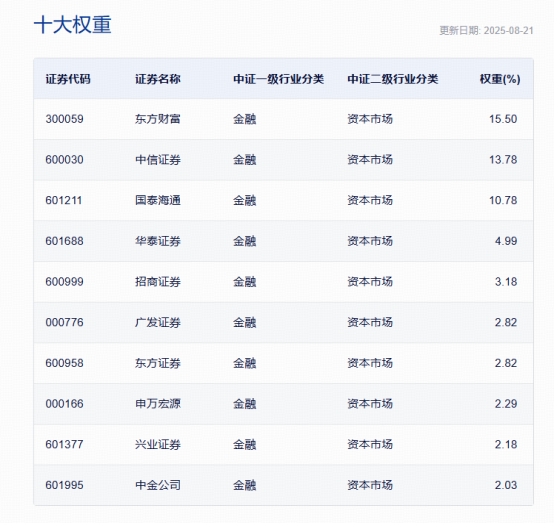The width and height of the screenshot is (554, 524).
Task: Select 东方证券 in the table
Action: pos(158,363)
